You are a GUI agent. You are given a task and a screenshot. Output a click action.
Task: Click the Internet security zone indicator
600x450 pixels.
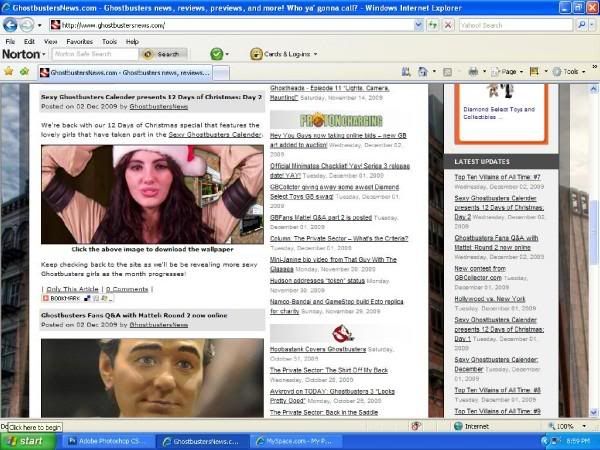click(471, 426)
